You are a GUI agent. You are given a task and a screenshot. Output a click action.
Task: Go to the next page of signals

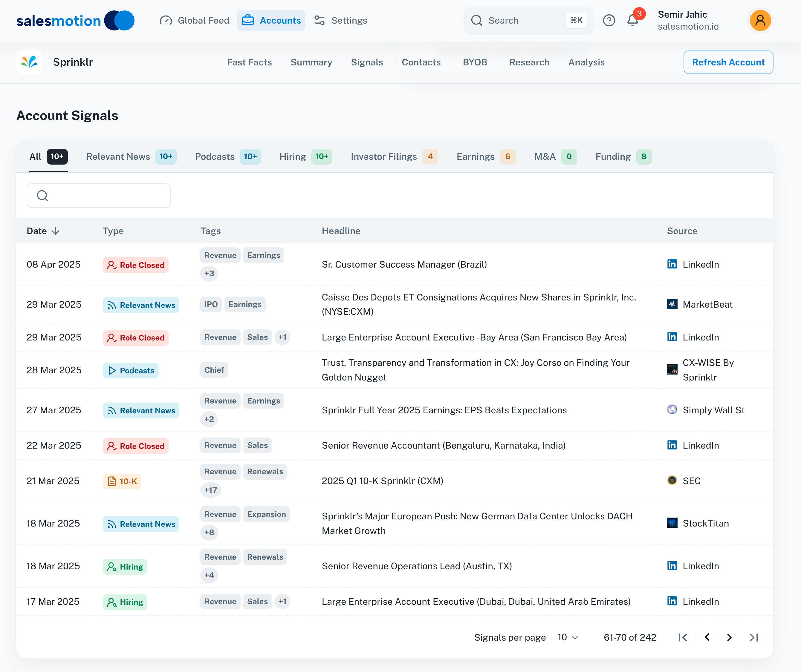pyautogui.click(x=729, y=637)
